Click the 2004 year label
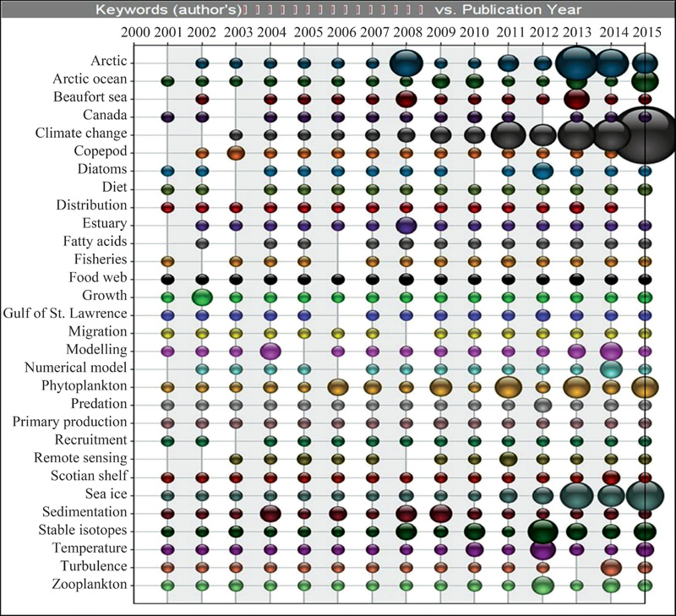 (x=271, y=32)
